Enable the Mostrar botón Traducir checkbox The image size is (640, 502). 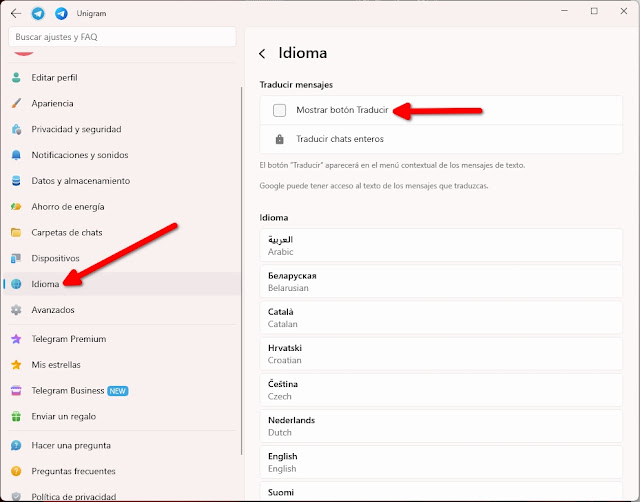[279, 110]
